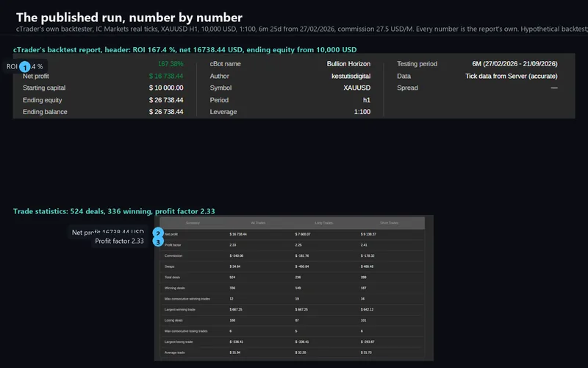Select the Short Trades net profit cell

(368, 234)
